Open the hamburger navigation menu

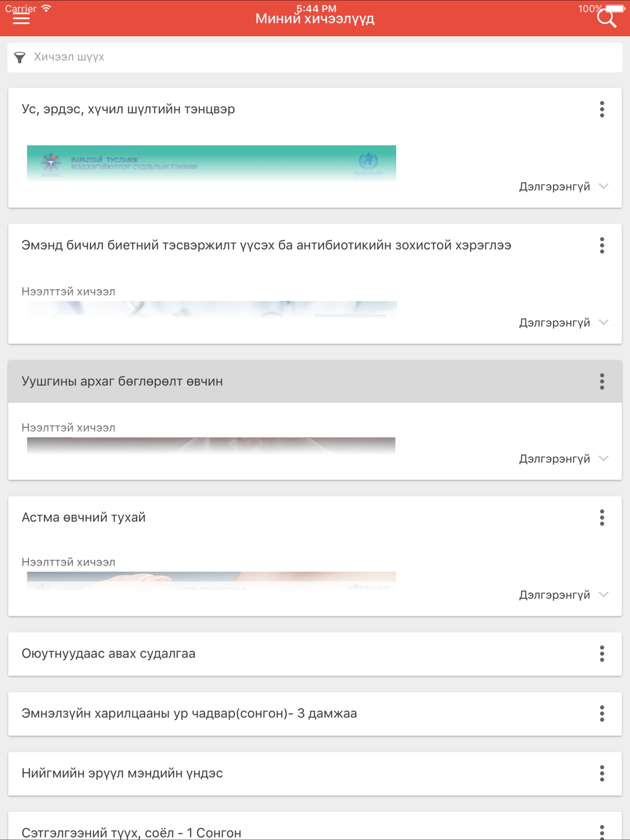click(22, 19)
